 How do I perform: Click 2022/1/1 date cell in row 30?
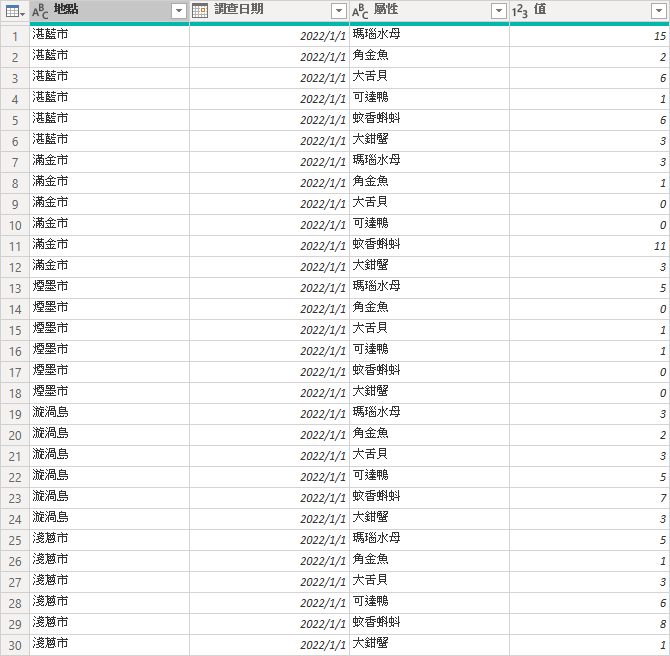pos(269,645)
